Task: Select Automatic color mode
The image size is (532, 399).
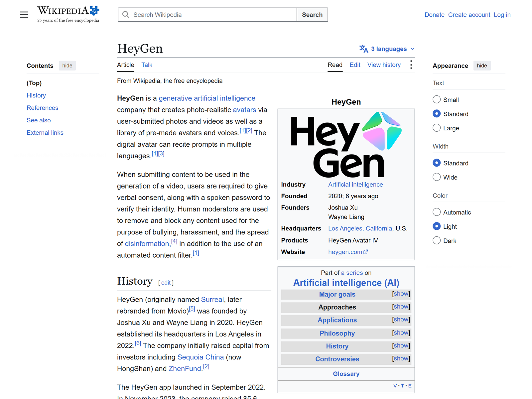Action: coord(437,212)
